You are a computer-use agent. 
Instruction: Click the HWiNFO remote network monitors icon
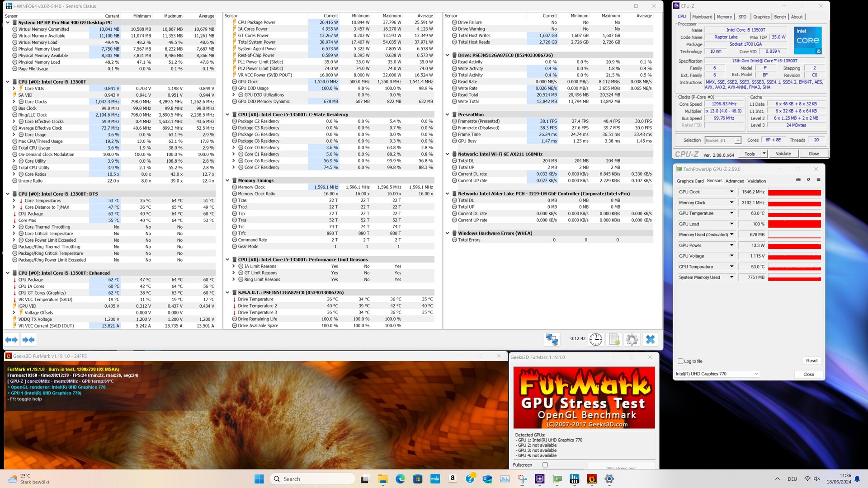(x=552, y=339)
